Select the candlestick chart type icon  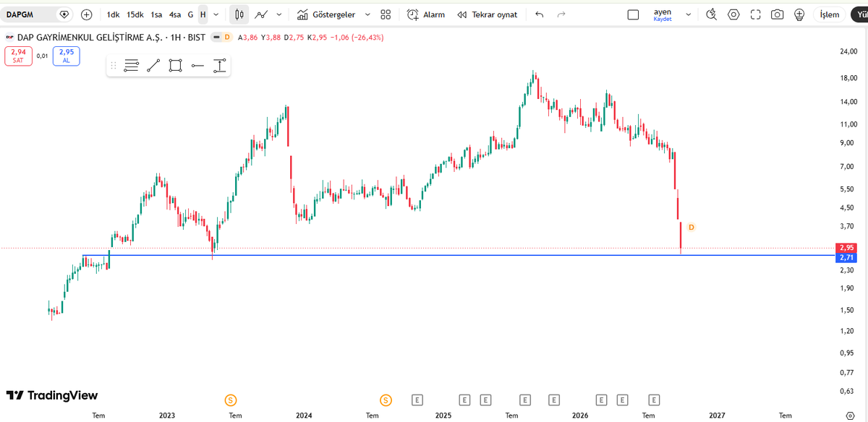click(x=240, y=14)
